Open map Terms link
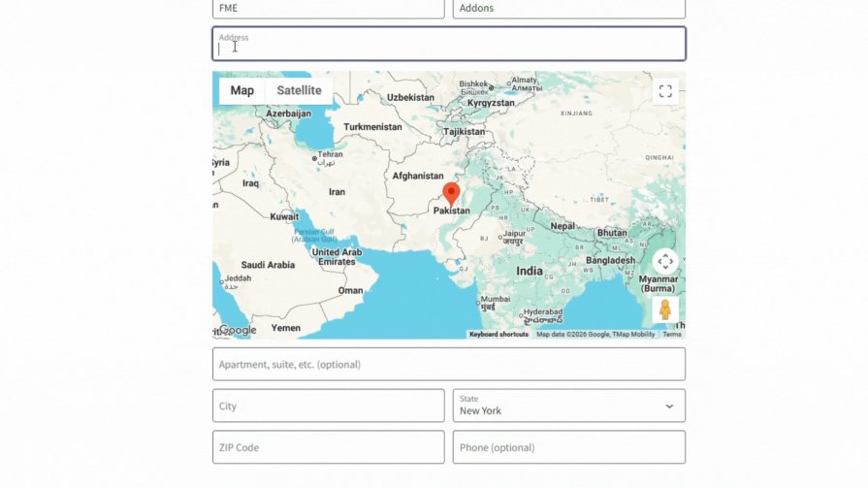The image size is (868, 488). tap(672, 335)
